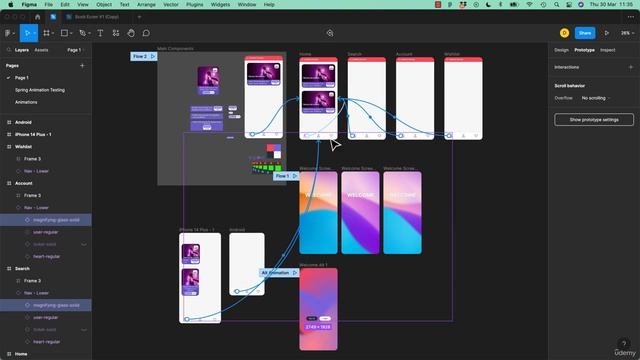Open Pen tool options dropdown arrow
Image resolution: width=640 pixels, height=360 pixels.
click(89, 33)
